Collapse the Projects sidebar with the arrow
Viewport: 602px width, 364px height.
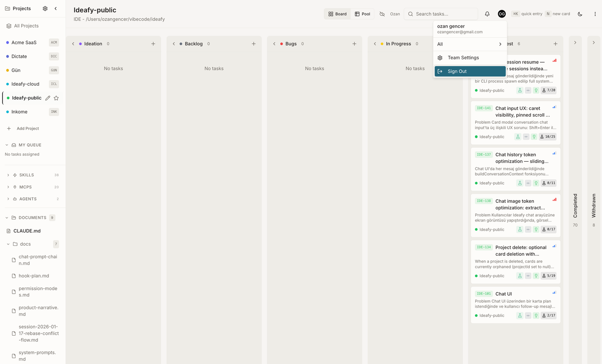click(x=56, y=8)
